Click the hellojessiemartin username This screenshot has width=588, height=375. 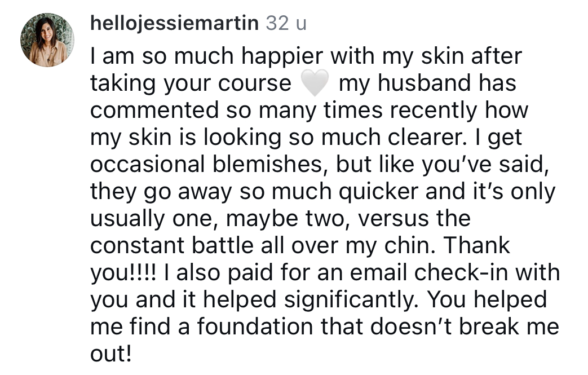pyautogui.click(x=175, y=23)
